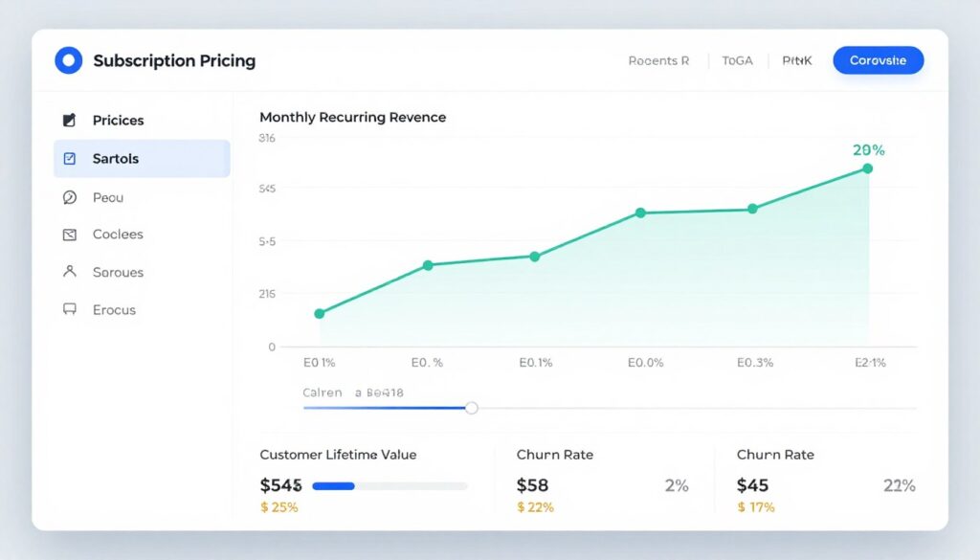This screenshot has width=980, height=560.
Task: Click the last chart point below 20%
Action: click(867, 168)
